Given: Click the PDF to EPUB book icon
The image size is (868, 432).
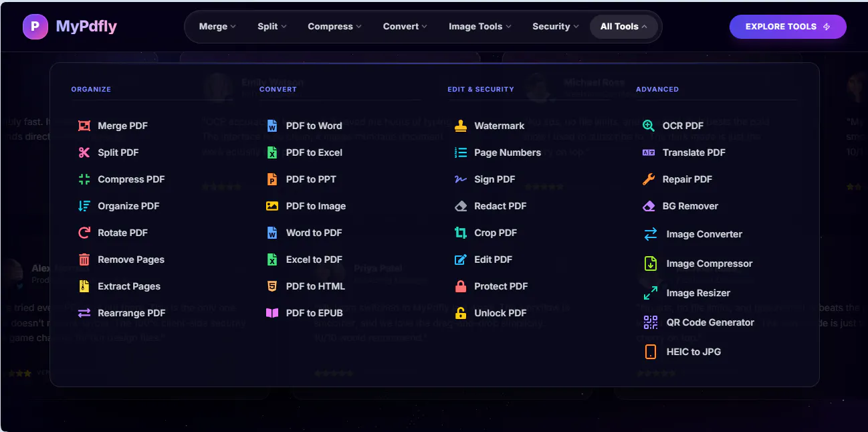Looking at the screenshot, I should 272,313.
